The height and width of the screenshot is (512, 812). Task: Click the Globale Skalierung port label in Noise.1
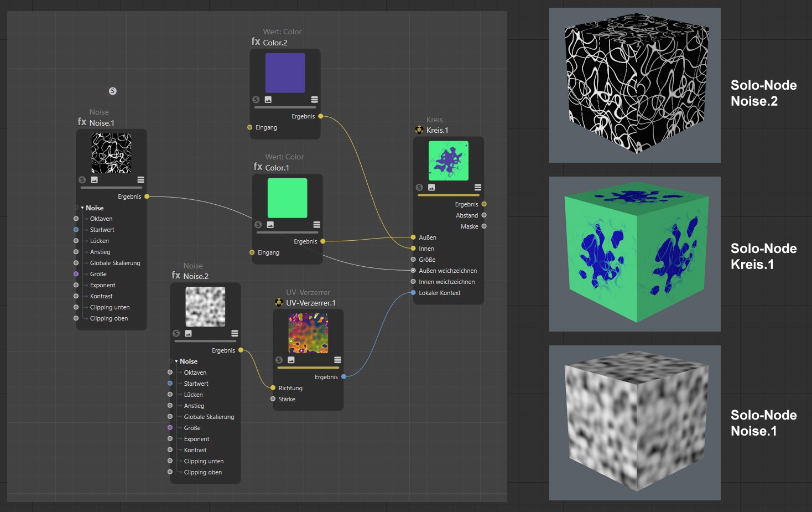[x=115, y=263]
